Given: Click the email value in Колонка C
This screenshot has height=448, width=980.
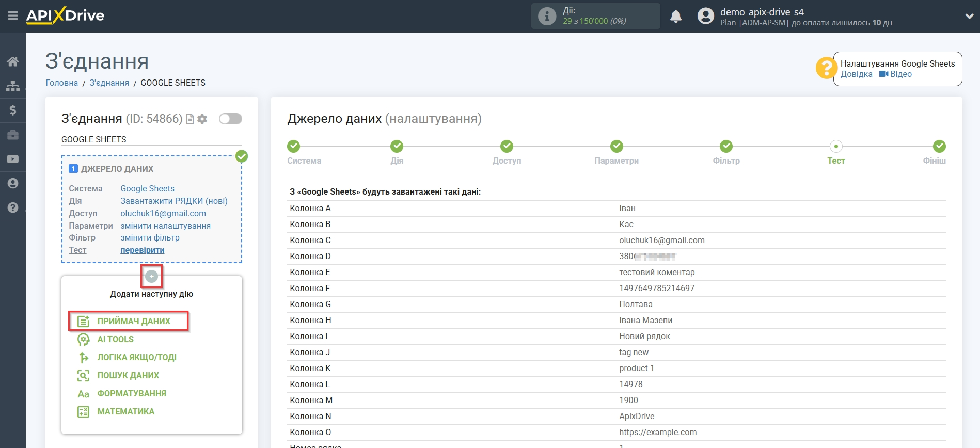Looking at the screenshot, I should [662, 240].
